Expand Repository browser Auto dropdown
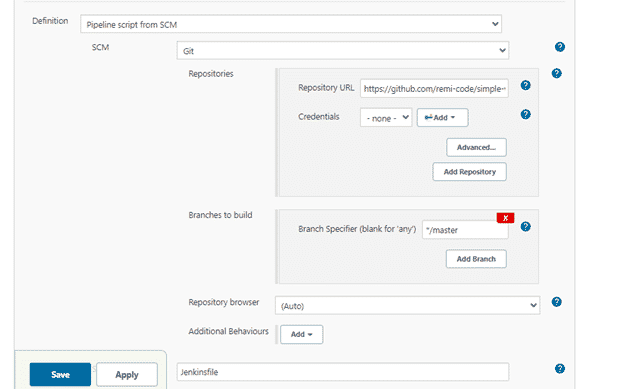This screenshot has height=389, width=624. coord(408,305)
